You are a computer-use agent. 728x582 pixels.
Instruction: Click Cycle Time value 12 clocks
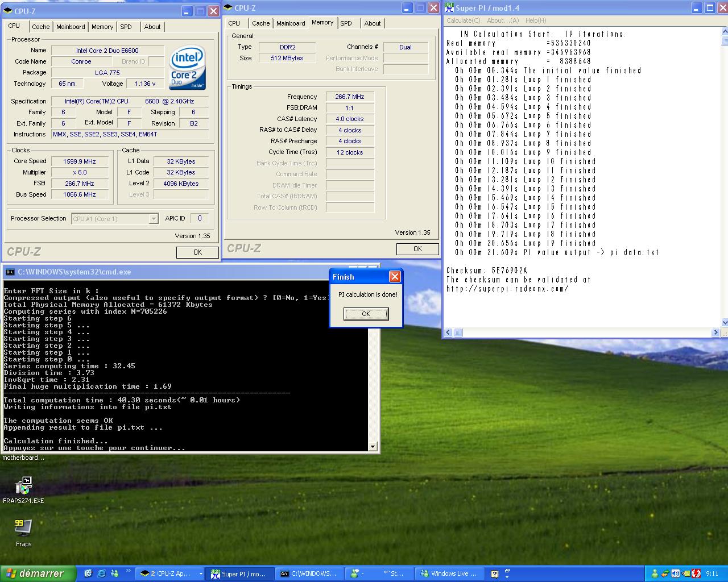350,152
